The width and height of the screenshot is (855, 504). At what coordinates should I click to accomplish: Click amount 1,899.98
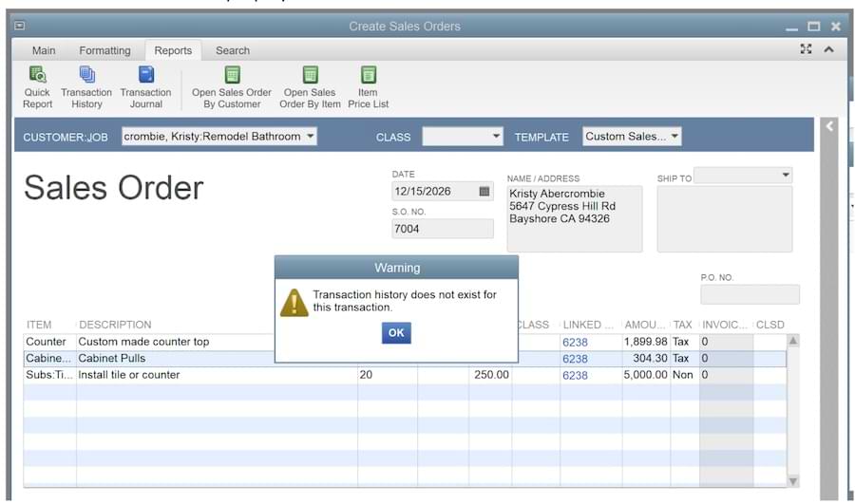(646, 343)
